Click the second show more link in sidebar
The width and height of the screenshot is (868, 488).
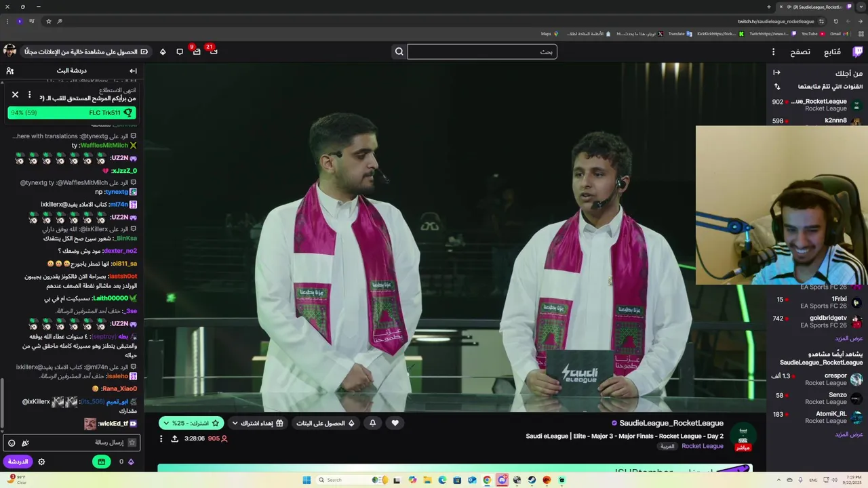(x=849, y=434)
